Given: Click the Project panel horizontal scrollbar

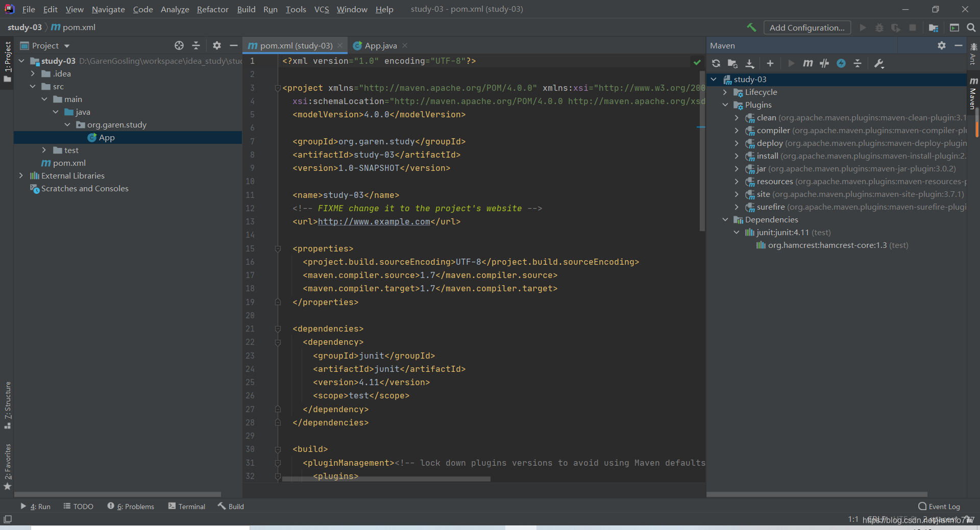Looking at the screenshot, I should [117, 494].
